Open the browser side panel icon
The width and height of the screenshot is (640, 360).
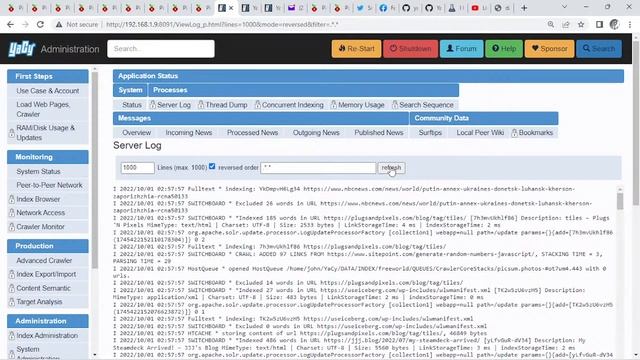[x=599, y=24]
